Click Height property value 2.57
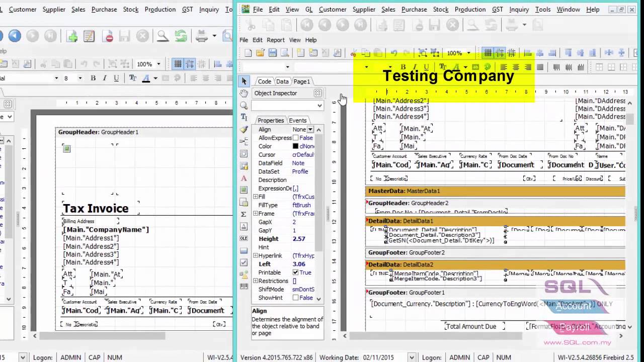The width and height of the screenshot is (644, 362). [x=299, y=239]
